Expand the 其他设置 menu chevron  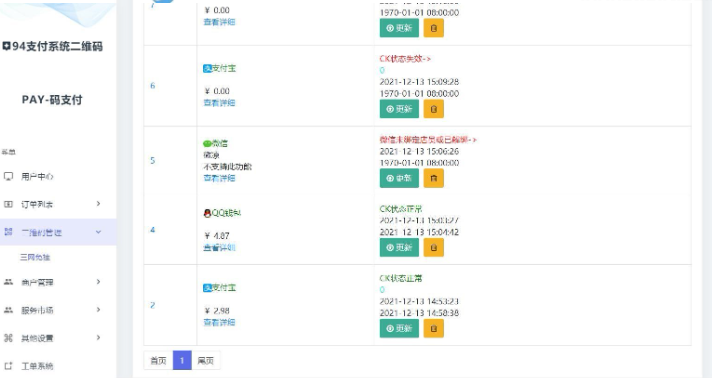pos(98,338)
